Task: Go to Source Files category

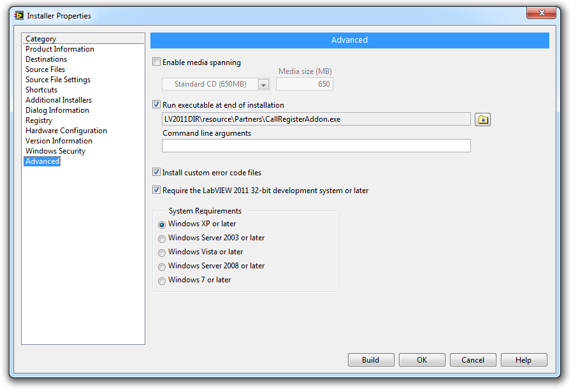Action: click(46, 70)
